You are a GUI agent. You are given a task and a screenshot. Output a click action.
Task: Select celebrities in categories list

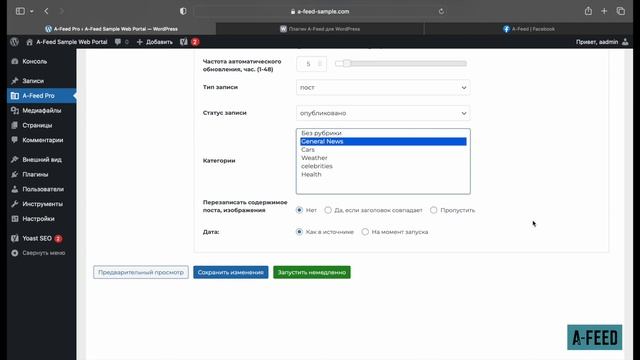(383, 166)
